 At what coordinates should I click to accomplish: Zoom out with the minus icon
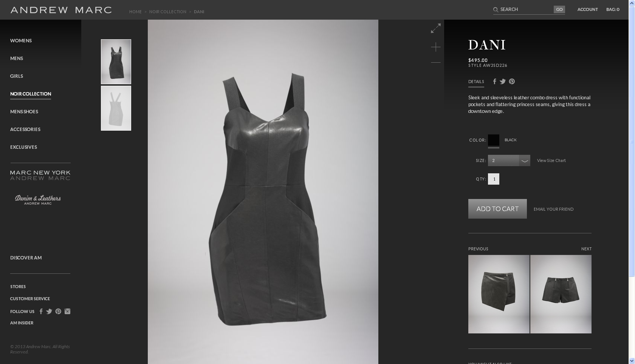[435, 62]
